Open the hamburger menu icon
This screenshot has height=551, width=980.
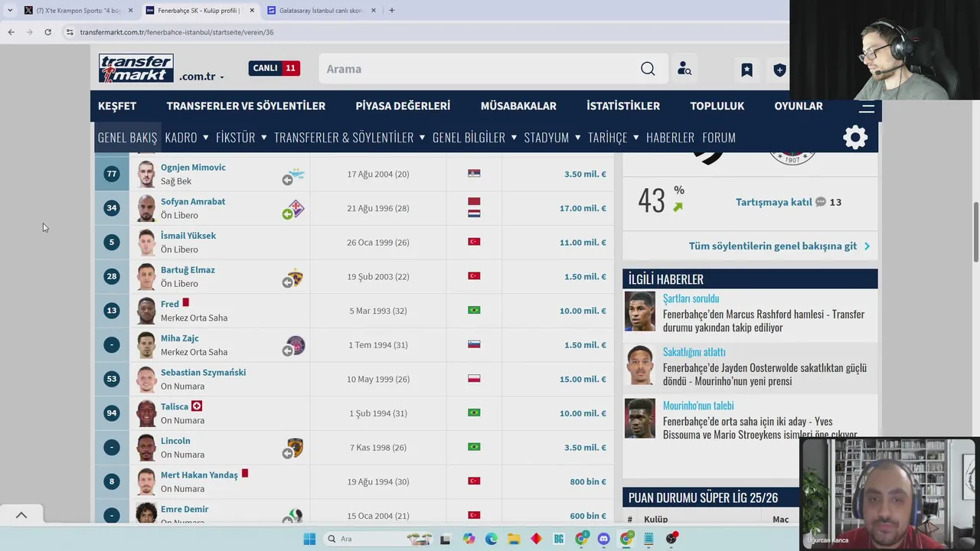point(867,108)
